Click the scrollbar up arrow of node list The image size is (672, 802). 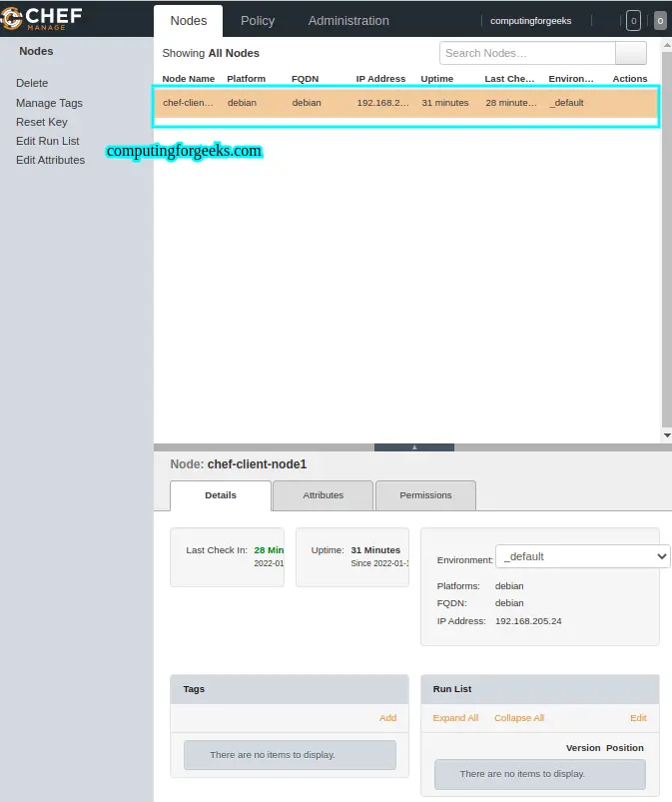pos(667,45)
